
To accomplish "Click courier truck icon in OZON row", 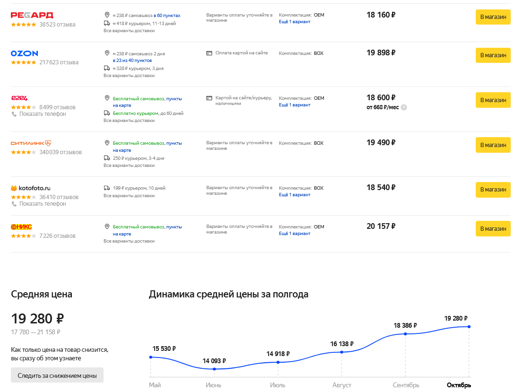I will point(107,68).
